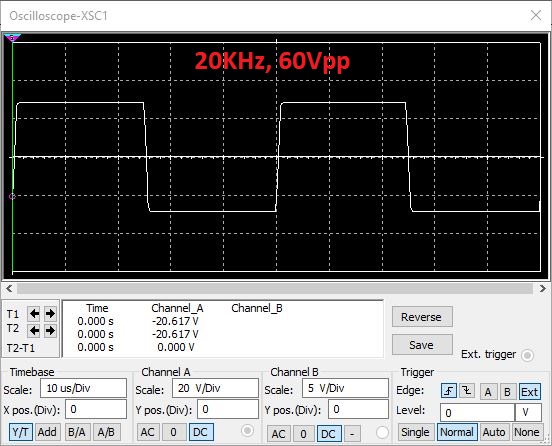Click the Reverse button
The height and width of the screenshot is (446, 552).
(422, 317)
